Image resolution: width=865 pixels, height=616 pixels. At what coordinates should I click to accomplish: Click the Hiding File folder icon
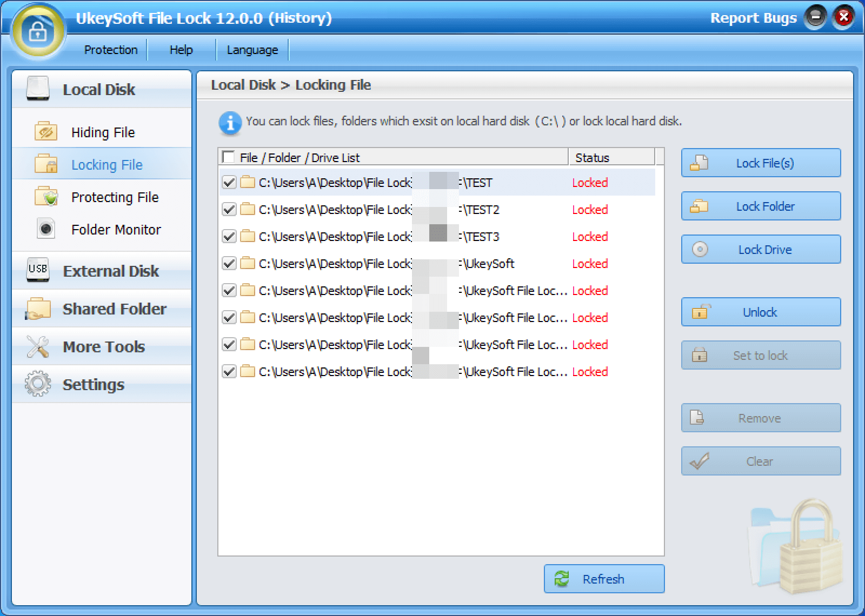click(x=46, y=131)
